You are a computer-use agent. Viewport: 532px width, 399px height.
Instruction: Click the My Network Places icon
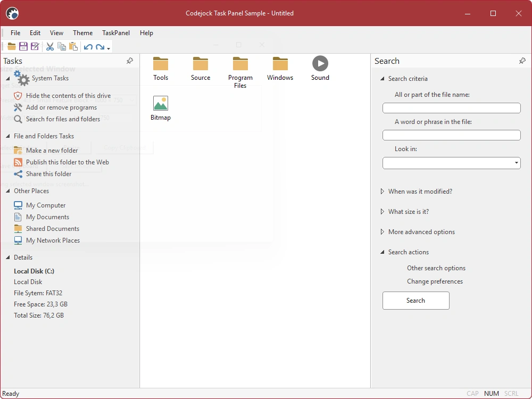click(x=18, y=240)
